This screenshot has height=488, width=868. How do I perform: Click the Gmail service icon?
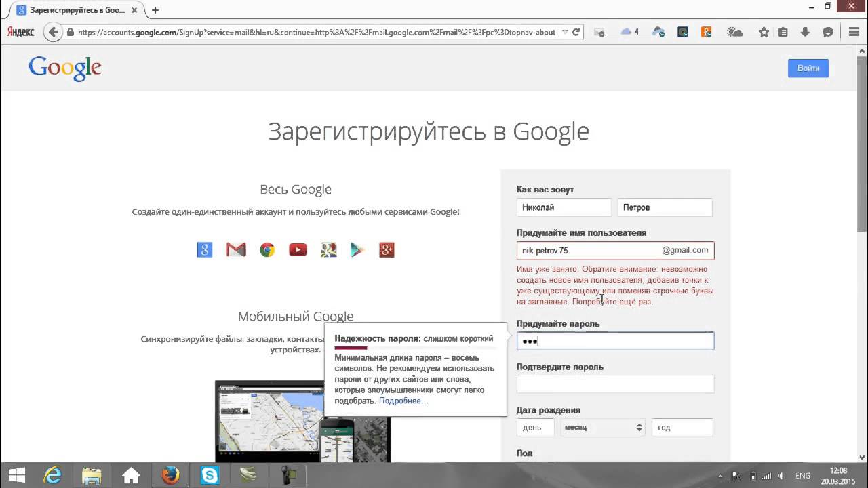pyautogui.click(x=236, y=250)
